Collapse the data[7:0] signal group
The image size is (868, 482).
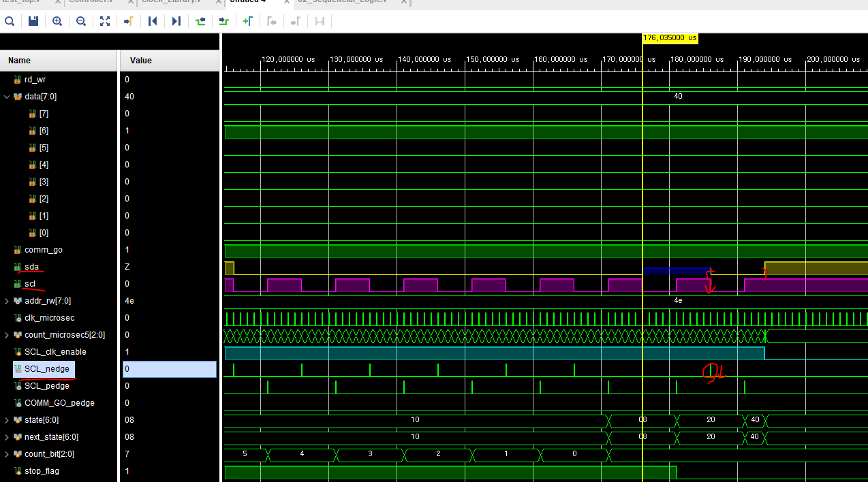[6, 96]
